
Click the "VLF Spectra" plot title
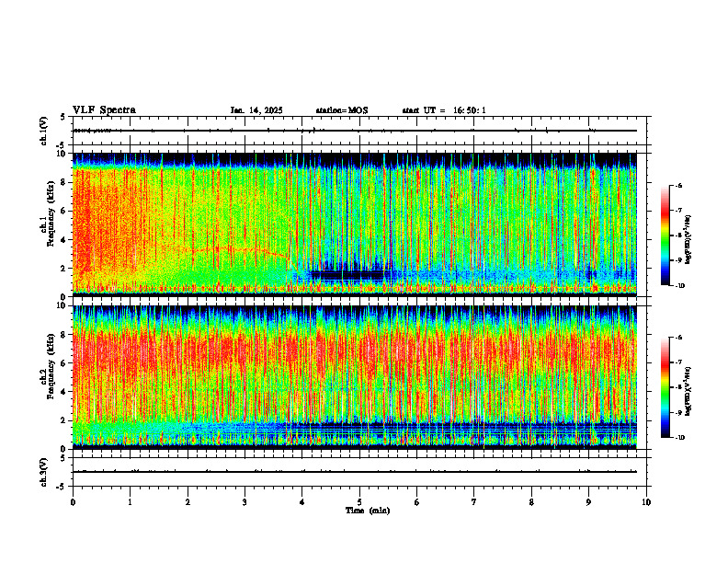[104, 110]
